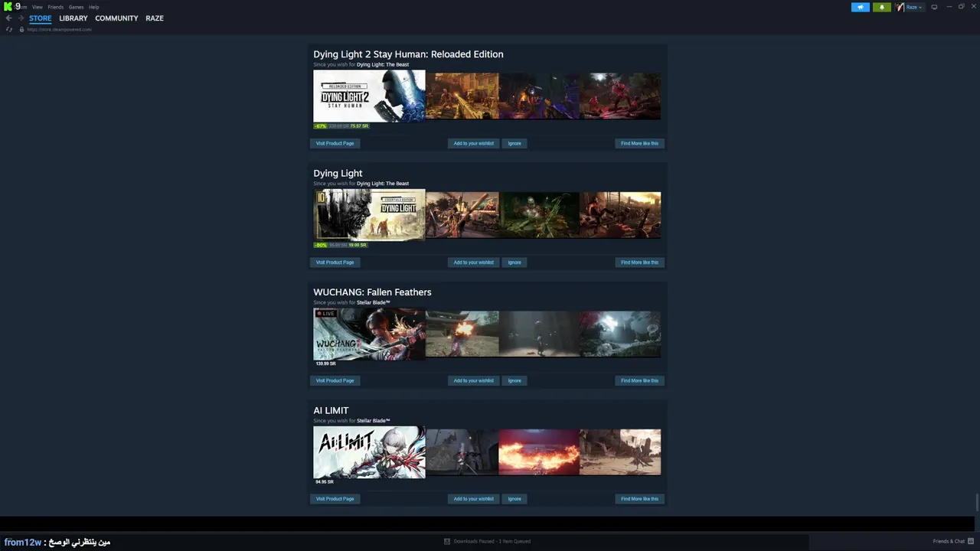Reload the store page
The height and width of the screenshot is (551, 980).
(9, 29)
